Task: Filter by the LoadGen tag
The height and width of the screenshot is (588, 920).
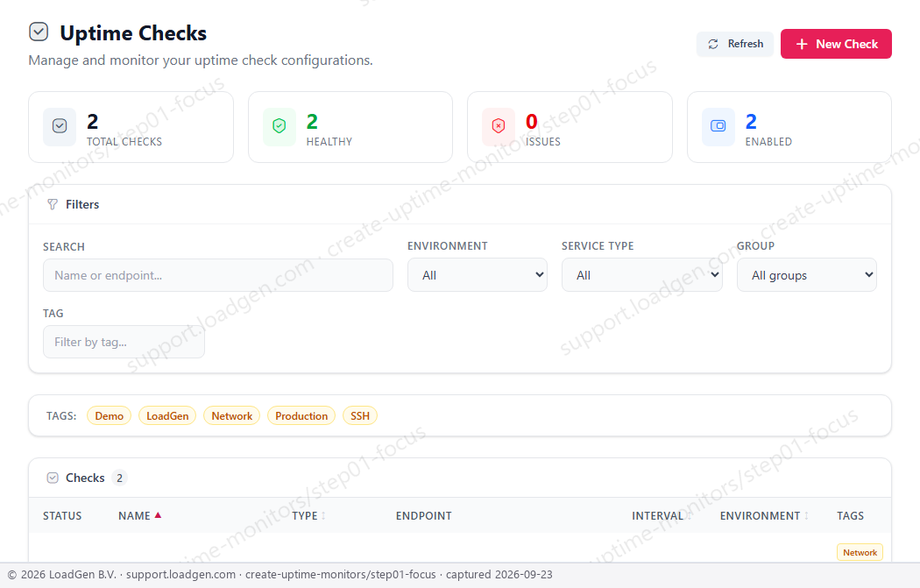Action: pos(167,415)
